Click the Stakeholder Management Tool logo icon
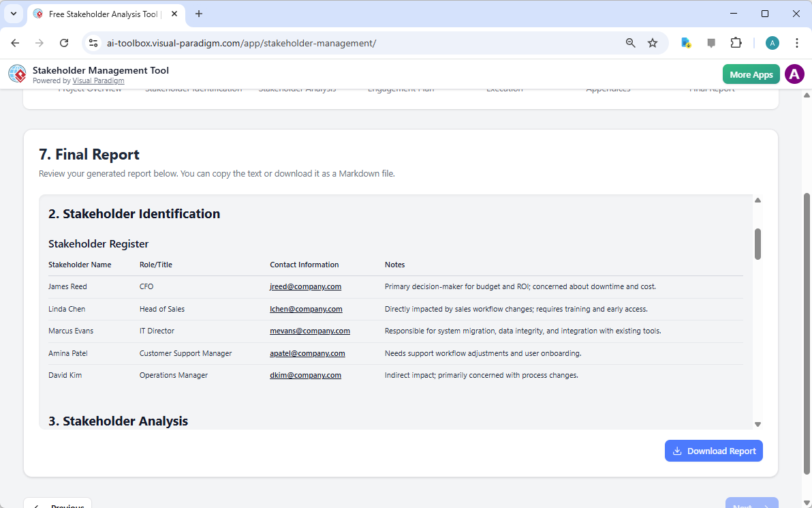Image resolution: width=812 pixels, height=508 pixels. (x=17, y=74)
